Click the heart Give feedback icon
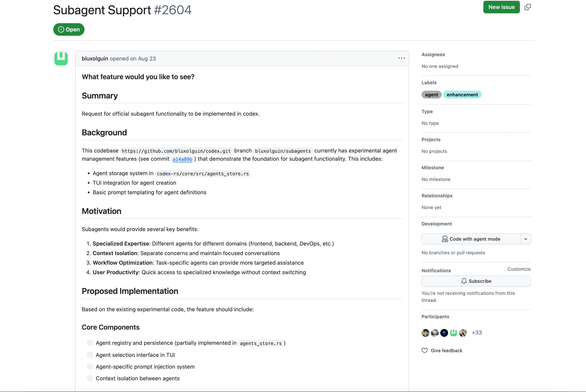 (x=425, y=350)
